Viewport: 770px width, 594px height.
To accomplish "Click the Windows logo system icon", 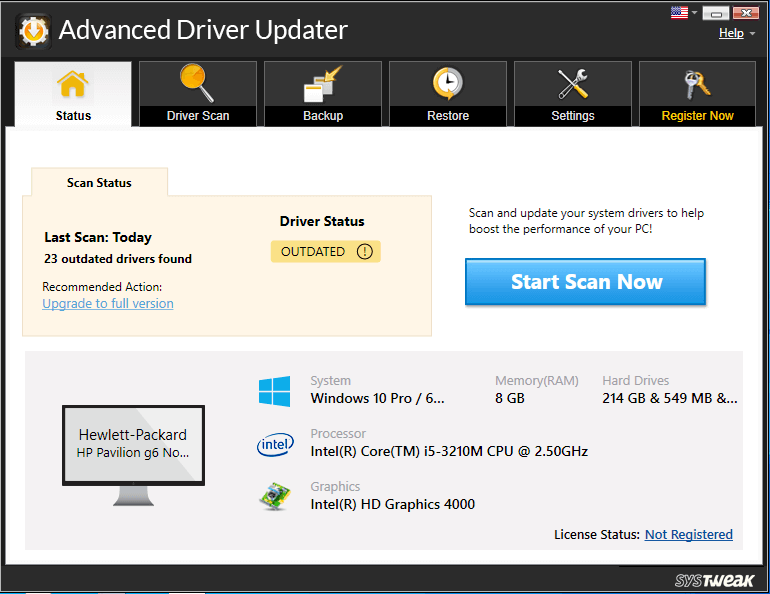I will pyautogui.click(x=275, y=391).
